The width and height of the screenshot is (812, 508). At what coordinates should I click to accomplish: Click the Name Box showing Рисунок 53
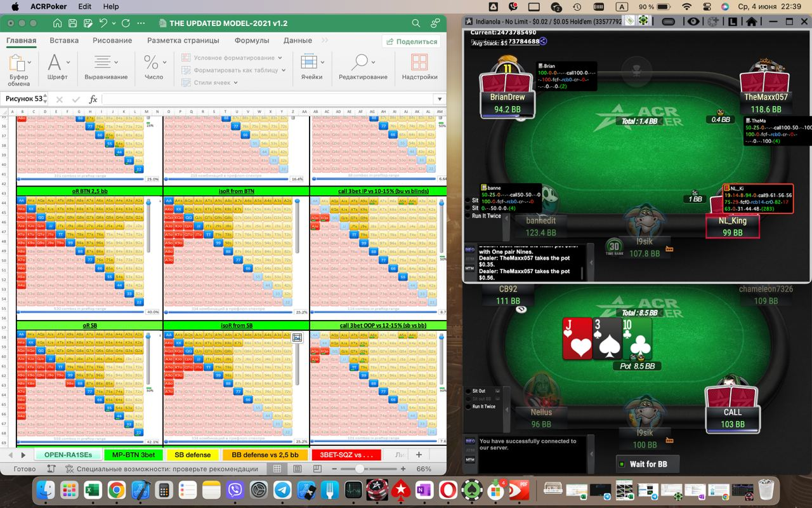[25, 99]
